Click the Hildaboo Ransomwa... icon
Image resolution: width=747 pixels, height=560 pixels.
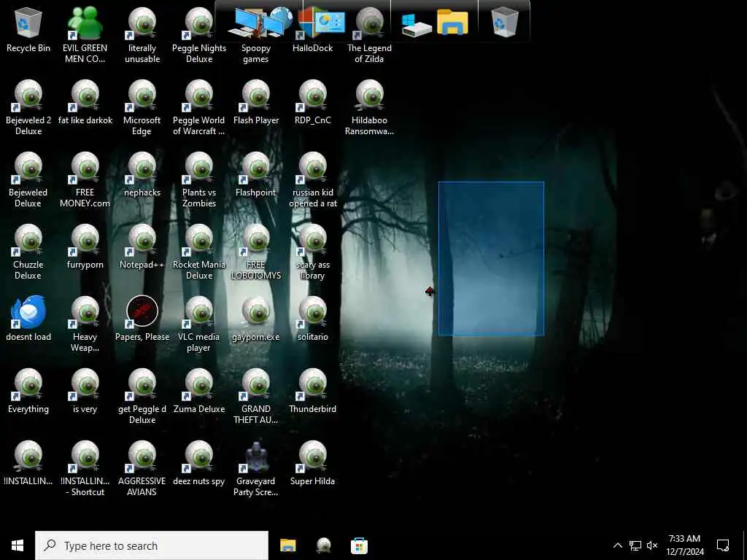pyautogui.click(x=369, y=107)
